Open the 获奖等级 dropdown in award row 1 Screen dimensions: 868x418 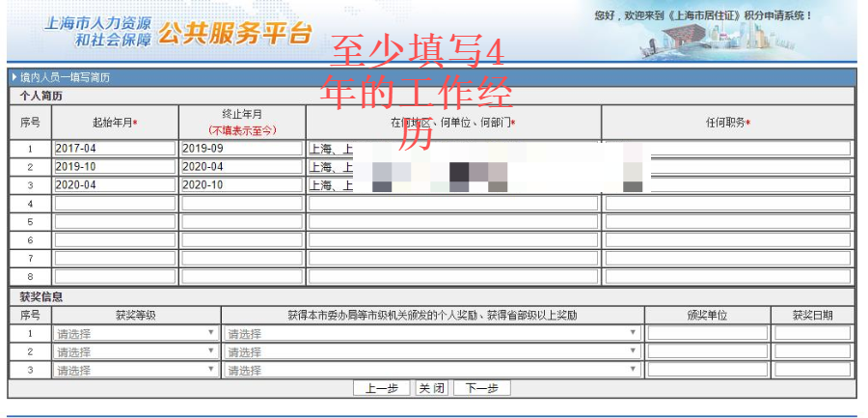point(136,334)
